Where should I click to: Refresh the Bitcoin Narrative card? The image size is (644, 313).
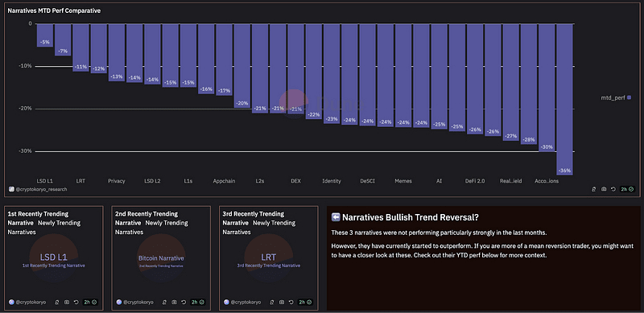click(x=184, y=303)
